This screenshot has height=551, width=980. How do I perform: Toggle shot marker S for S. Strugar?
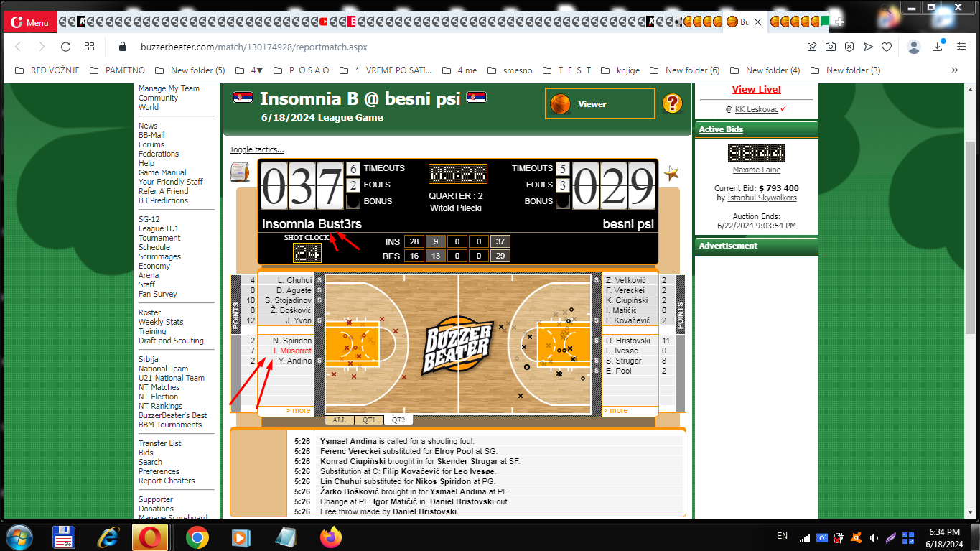click(x=597, y=361)
